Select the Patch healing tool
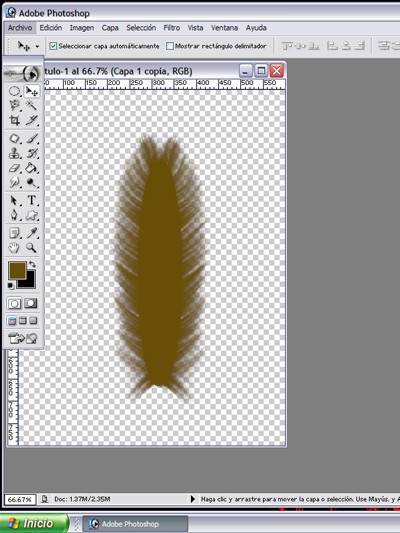Image resolution: width=400 pixels, height=533 pixels. point(14,139)
